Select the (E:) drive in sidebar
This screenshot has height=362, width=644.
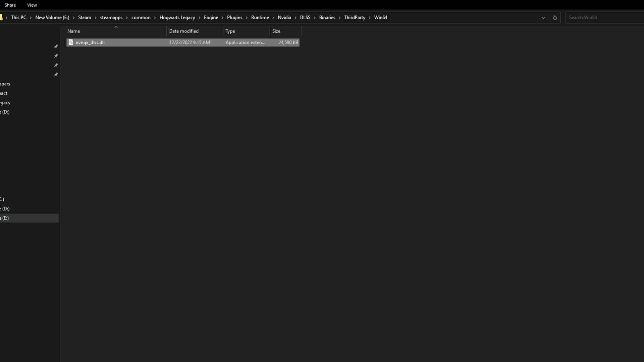point(5,218)
